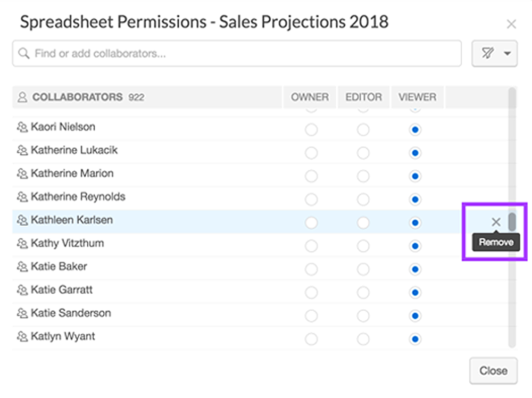Viewport: 532px width, 398px height.
Task: Open the filter dropdown arrow
Action: [507, 53]
